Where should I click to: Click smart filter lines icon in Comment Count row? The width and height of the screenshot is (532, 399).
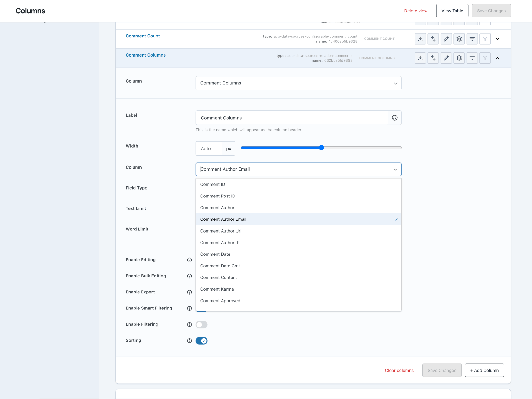point(472,39)
